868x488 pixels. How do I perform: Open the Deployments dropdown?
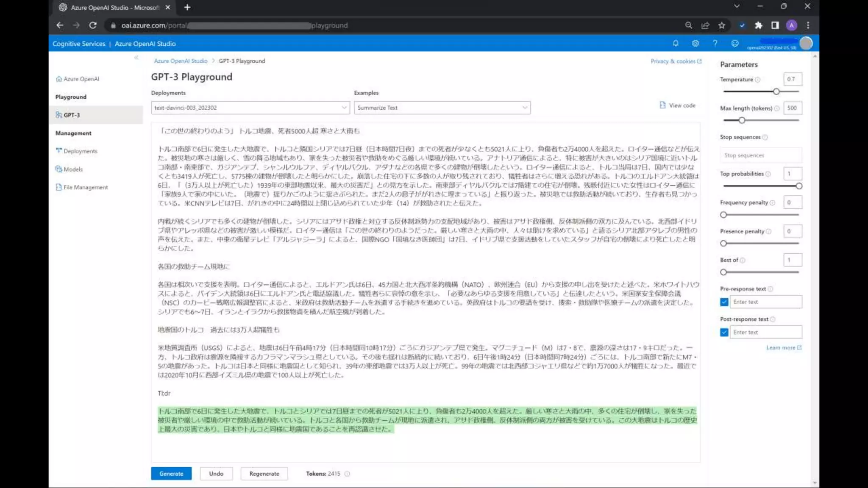click(x=250, y=108)
